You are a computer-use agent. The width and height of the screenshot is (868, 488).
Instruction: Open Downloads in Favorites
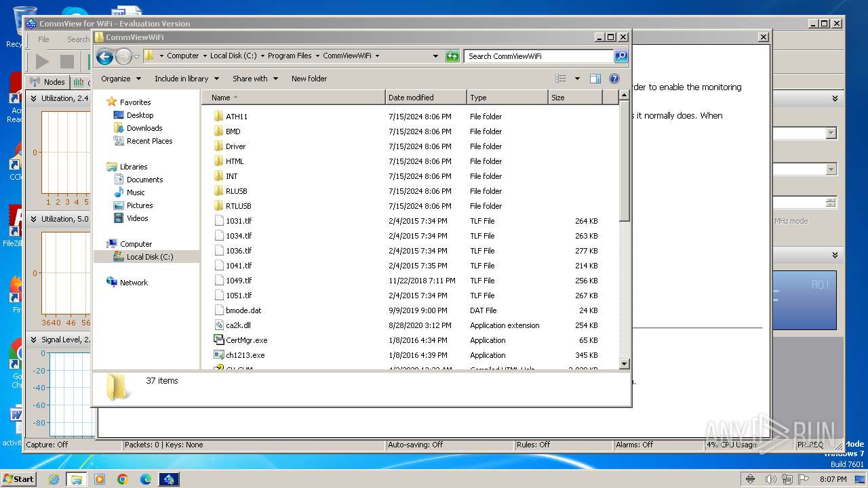(x=144, y=128)
